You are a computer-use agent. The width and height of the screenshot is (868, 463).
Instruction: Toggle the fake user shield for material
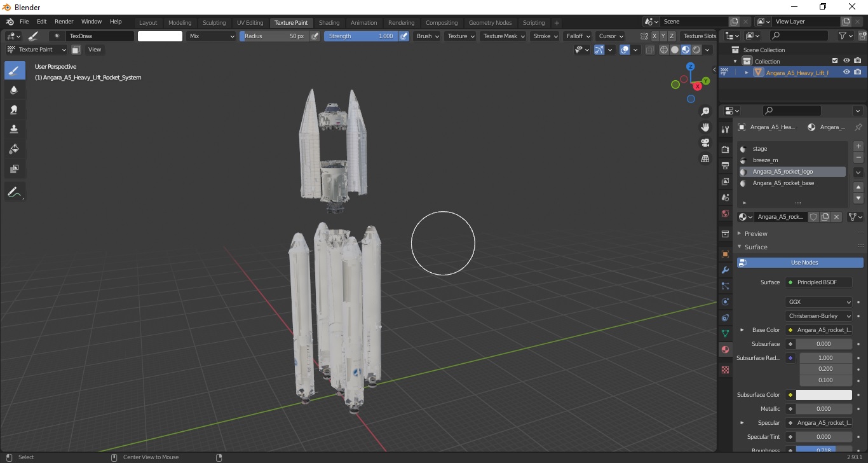(813, 217)
